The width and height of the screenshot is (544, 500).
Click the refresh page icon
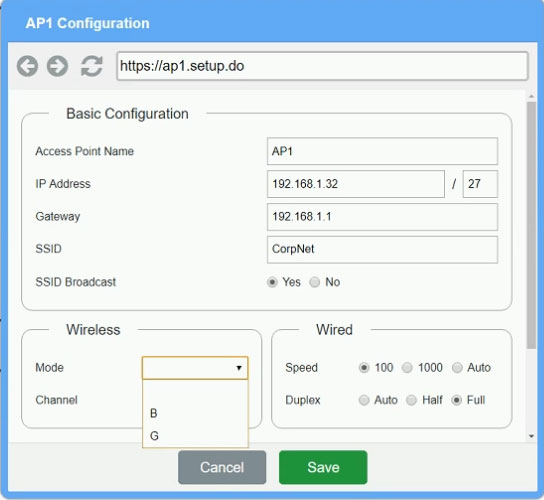[x=92, y=66]
